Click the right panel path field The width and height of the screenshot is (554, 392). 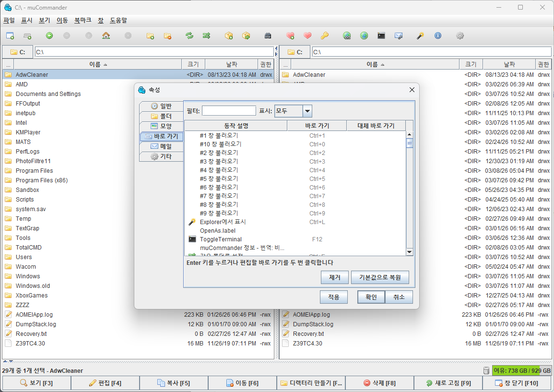pos(432,52)
